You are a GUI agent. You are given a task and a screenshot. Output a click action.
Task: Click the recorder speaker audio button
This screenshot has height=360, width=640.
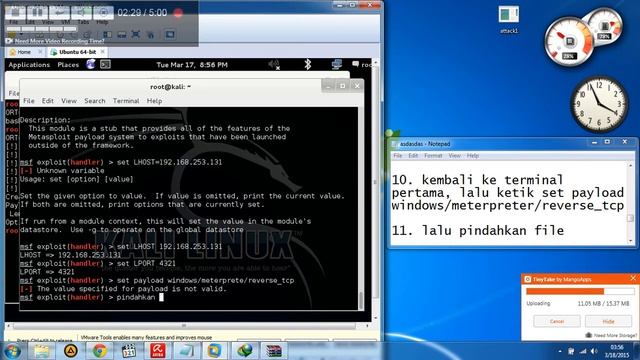coord(81,12)
